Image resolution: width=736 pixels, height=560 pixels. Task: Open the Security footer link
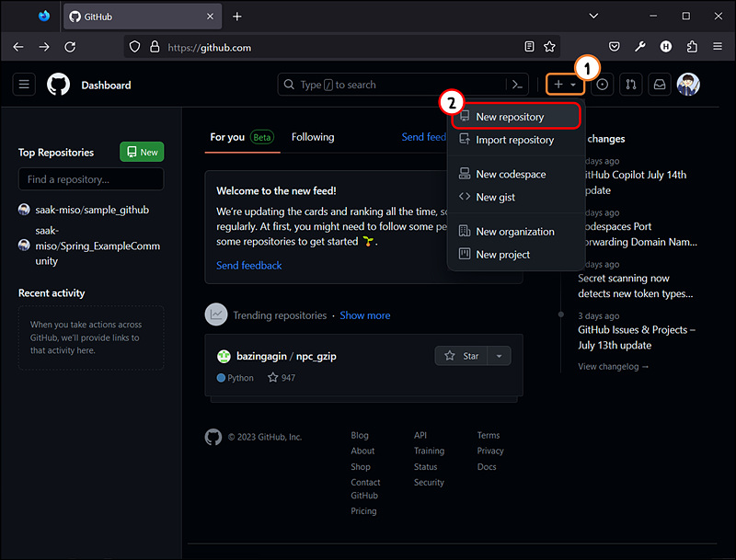point(429,482)
